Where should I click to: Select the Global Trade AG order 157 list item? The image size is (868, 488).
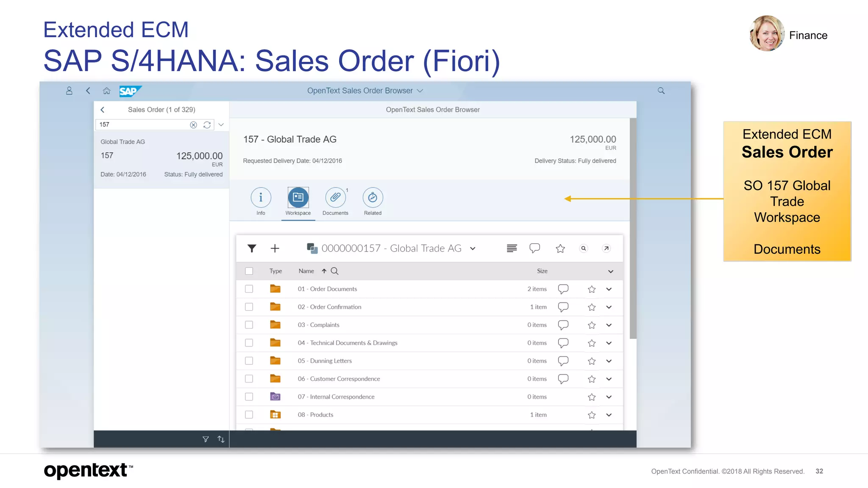pyautogui.click(x=161, y=159)
